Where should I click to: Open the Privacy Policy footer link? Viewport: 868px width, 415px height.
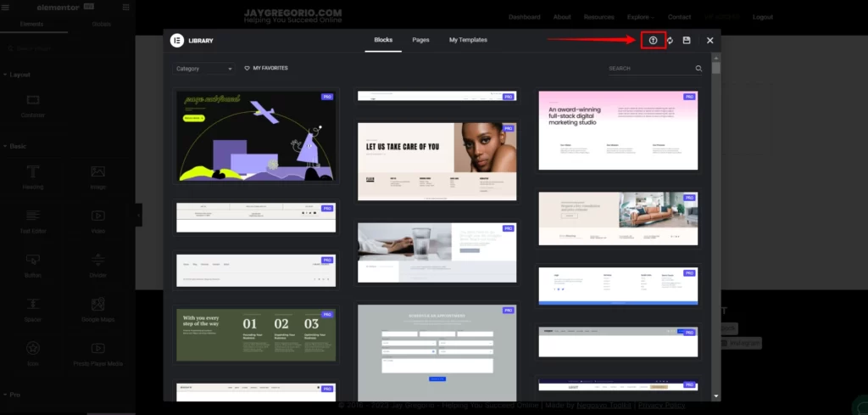[661, 405]
